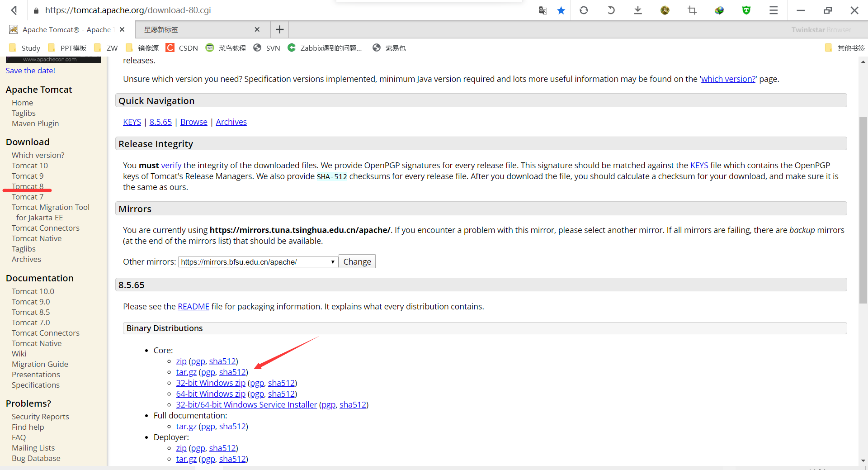Click the Browse link
The width and height of the screenshot is (868, 470).
[194, 122]
